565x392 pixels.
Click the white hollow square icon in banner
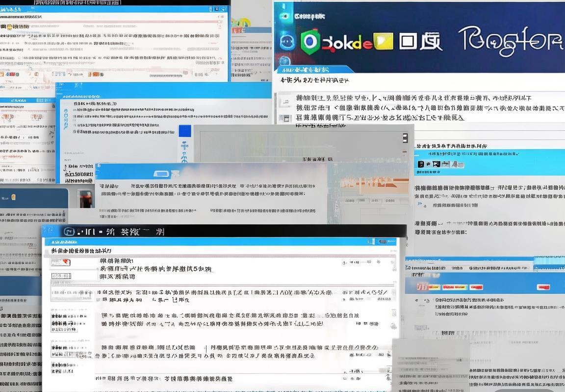pos(408,42)
